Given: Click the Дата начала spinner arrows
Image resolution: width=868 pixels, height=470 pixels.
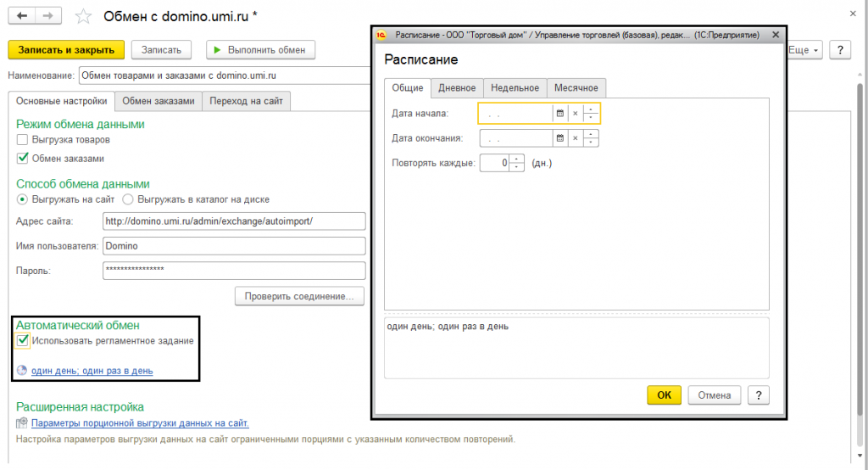Looking at the screenshot, I should click(x=591, y=113).
